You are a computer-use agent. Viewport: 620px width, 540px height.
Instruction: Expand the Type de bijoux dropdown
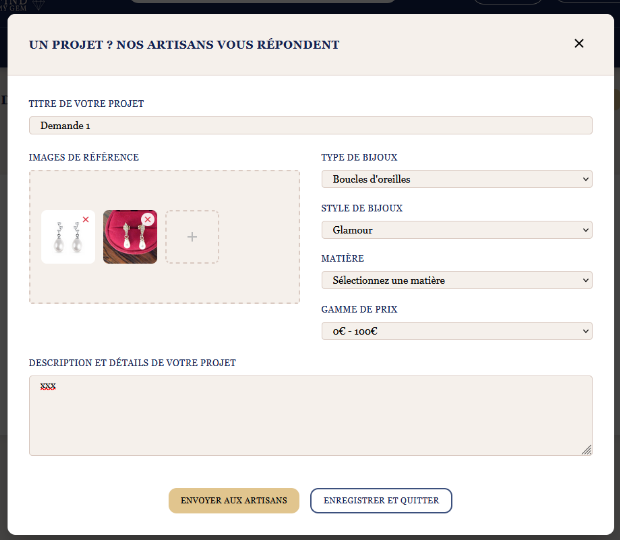[456, 179]
